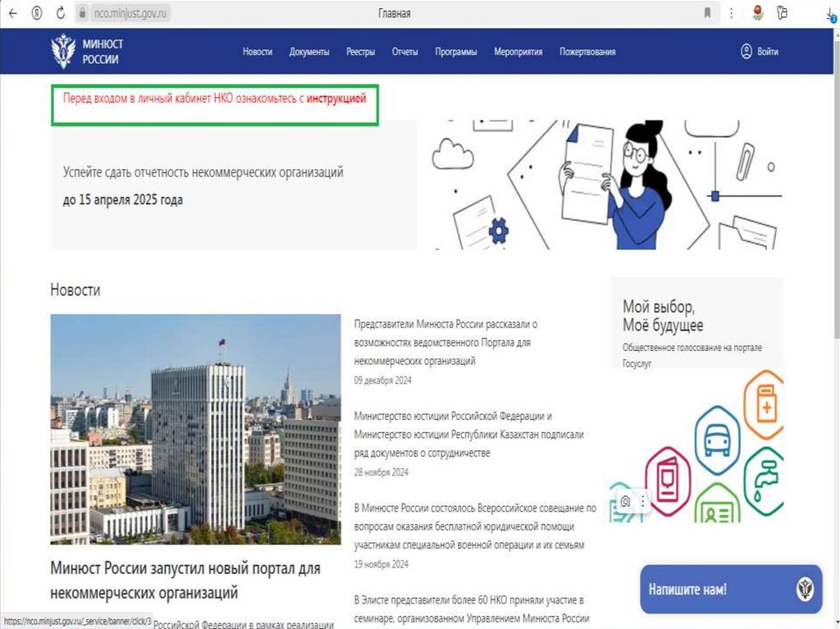840x629 pixels.
Task: Open the downloads arrow icon
Action: pyautogui.click(x=831, y=15)
